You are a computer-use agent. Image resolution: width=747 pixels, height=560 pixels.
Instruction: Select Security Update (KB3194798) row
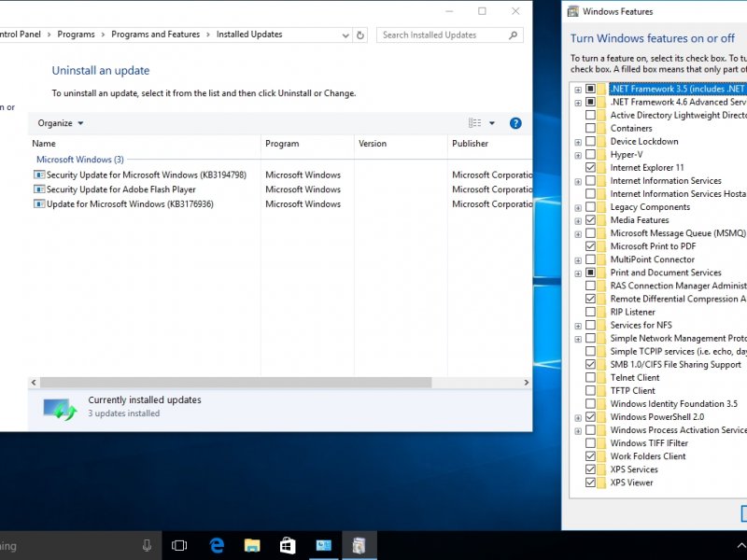tap(282, 175)
